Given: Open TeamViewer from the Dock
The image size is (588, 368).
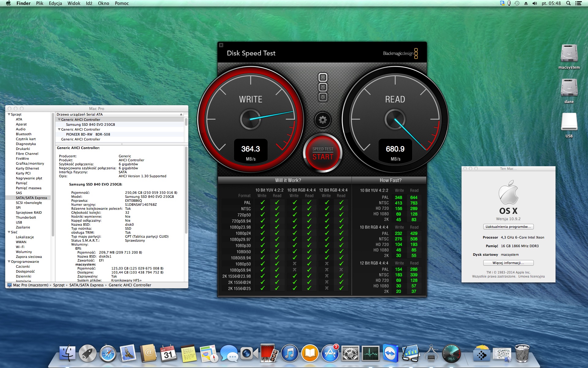Looking at the screenshot, I should [391, 354].
